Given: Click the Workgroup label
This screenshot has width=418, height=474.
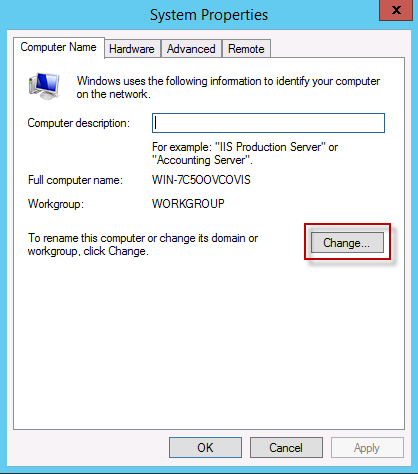Looking at the screenshot, I should point(56,204).
